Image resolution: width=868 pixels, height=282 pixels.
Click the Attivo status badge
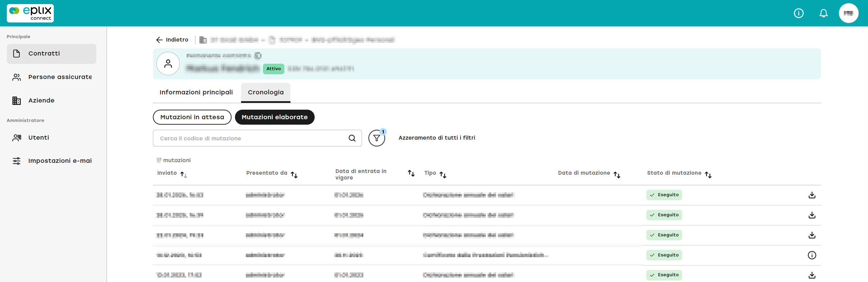click(x=273, y=69)
